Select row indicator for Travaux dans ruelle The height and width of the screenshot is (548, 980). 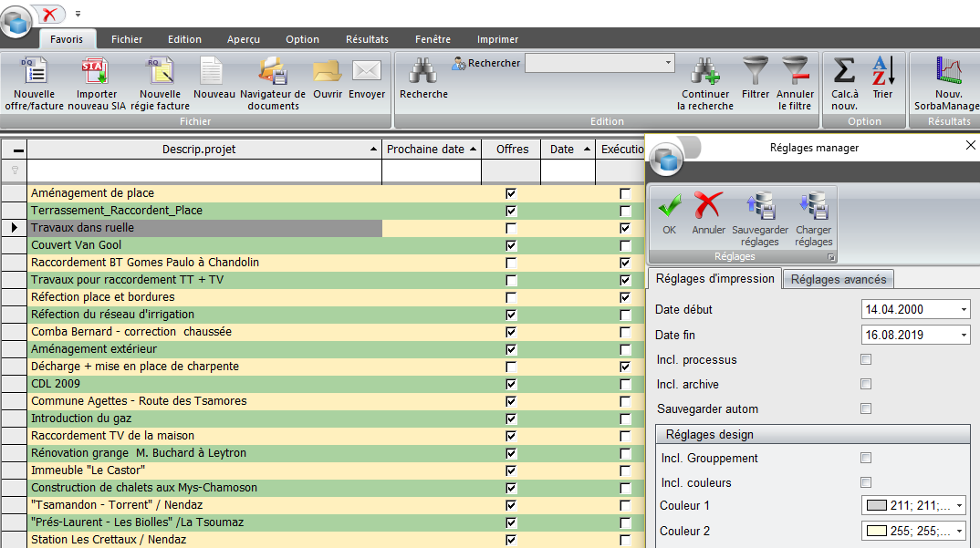[x=14, y=227]
